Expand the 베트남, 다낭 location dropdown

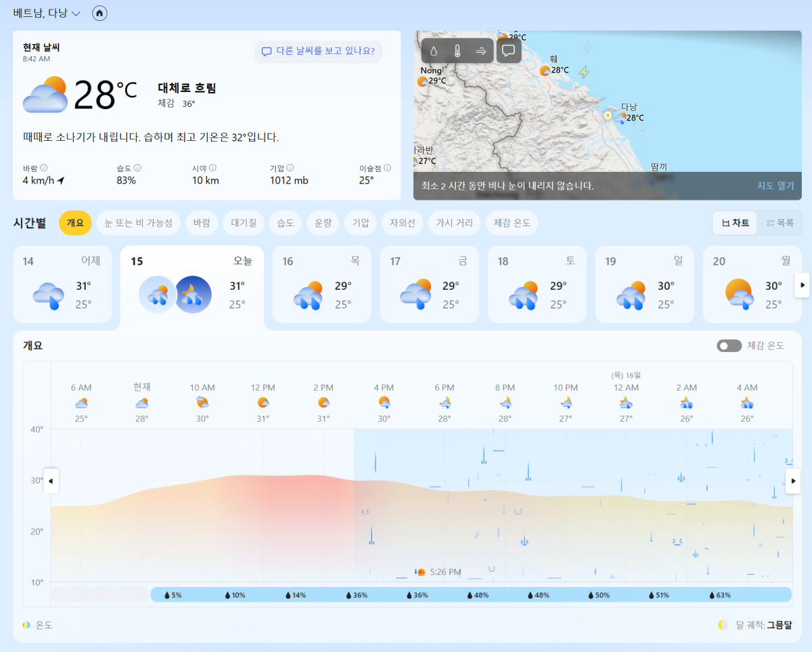(x=76, y=14)
